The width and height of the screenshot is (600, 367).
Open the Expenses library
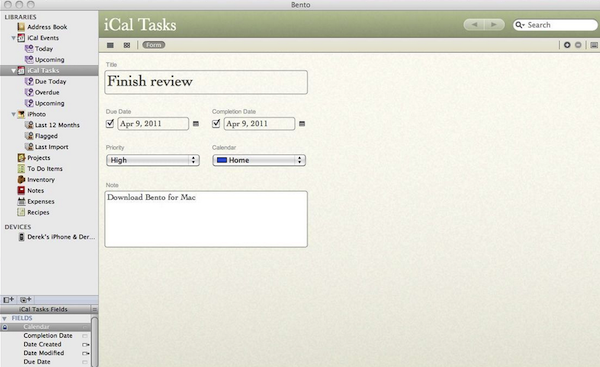point(41,201)
